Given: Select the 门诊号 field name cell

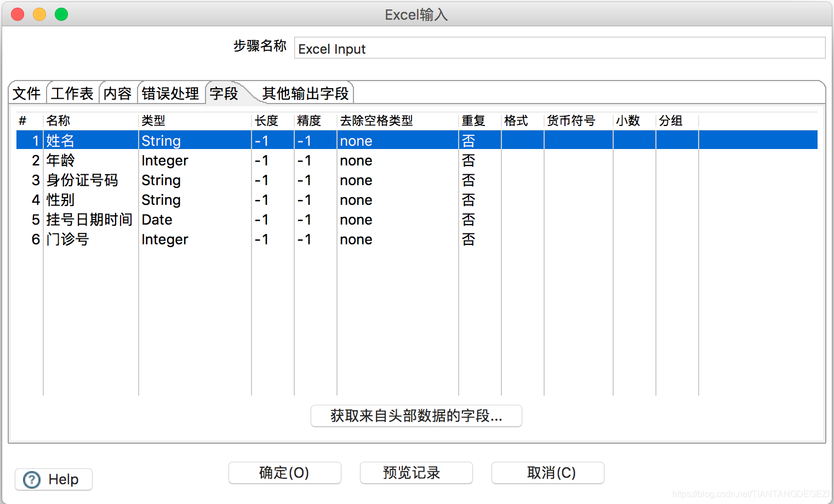Looking at the screenshot, I should coord(90,239).
